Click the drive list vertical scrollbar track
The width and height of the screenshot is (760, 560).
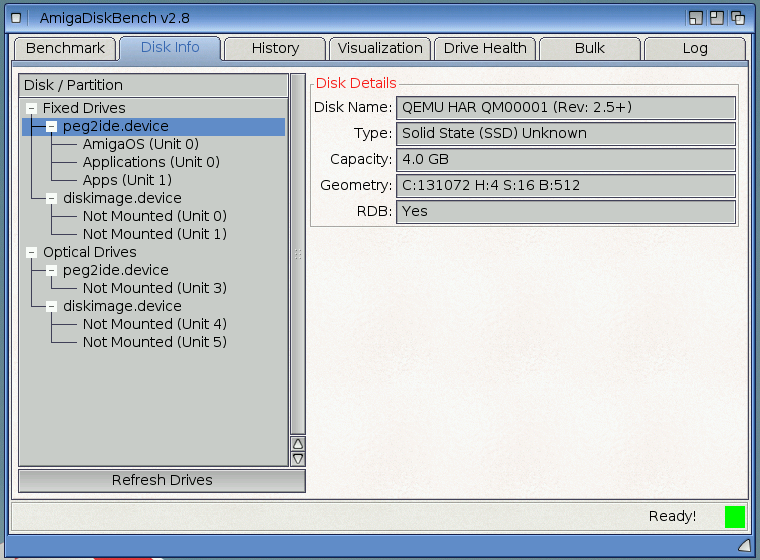297,250
